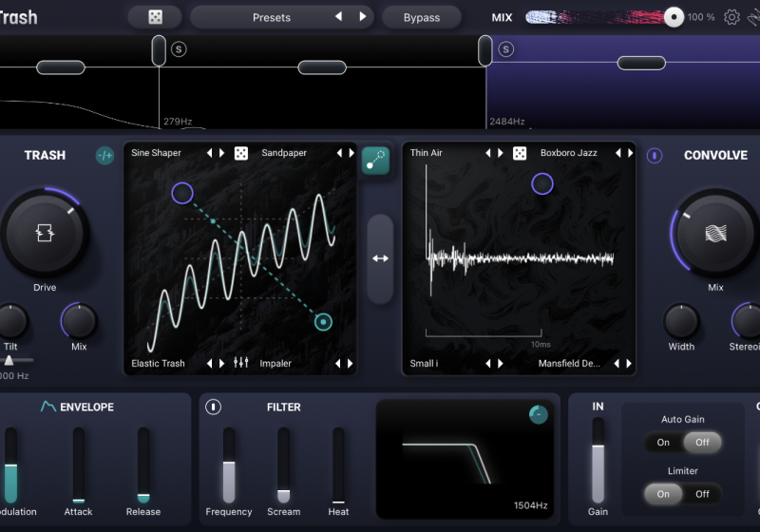Select previous Sandpaper distortion type
Screen dimensions: 760x532
339,153
